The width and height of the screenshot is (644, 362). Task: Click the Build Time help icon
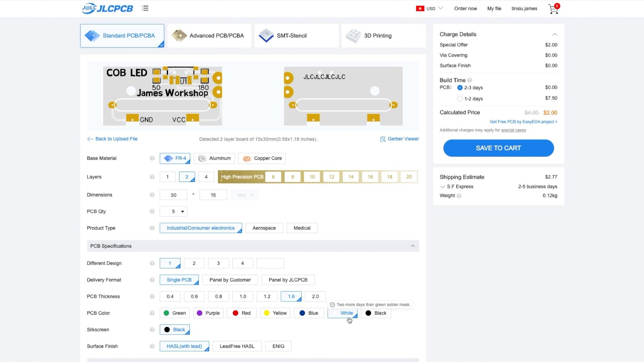470,80
